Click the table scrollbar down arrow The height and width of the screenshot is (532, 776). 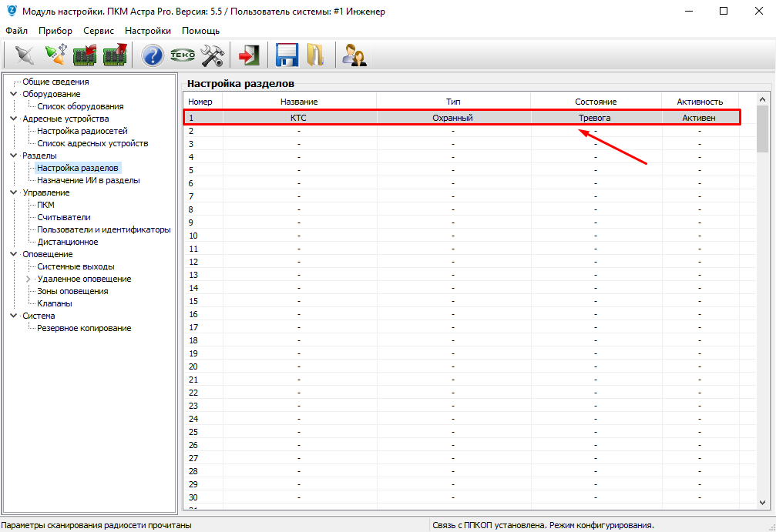coord(762,501)
